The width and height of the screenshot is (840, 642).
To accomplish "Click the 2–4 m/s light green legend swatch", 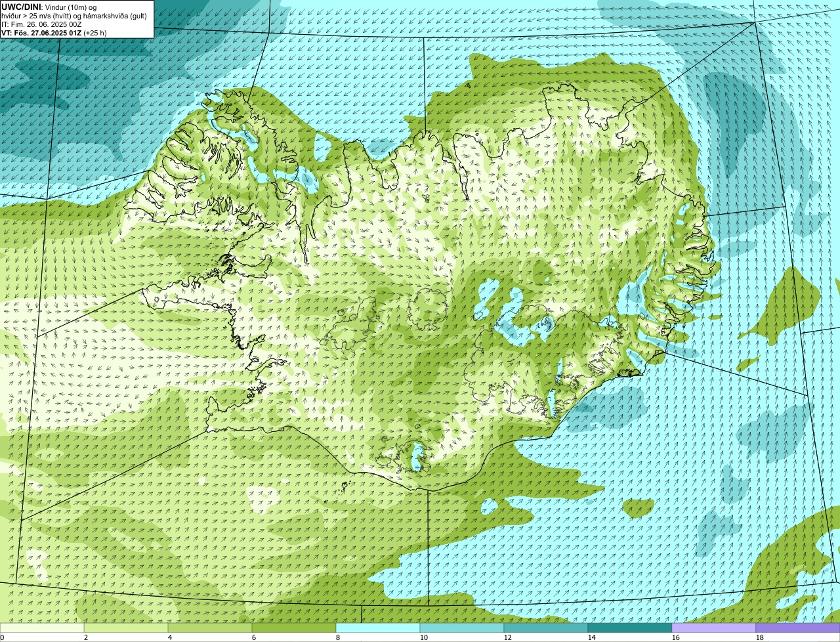I will click(126, 628).
